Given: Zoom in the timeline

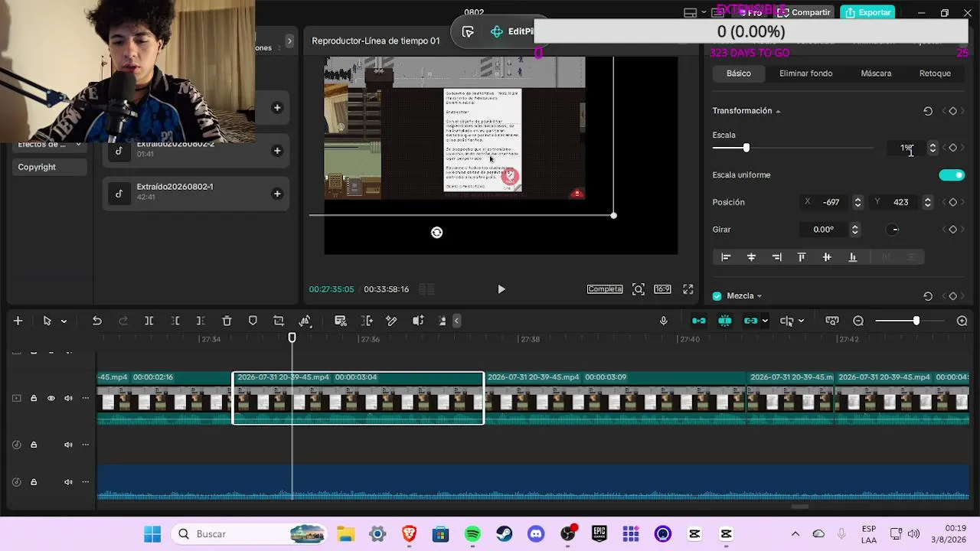Looking at the screenshot, I should (962, 321).
